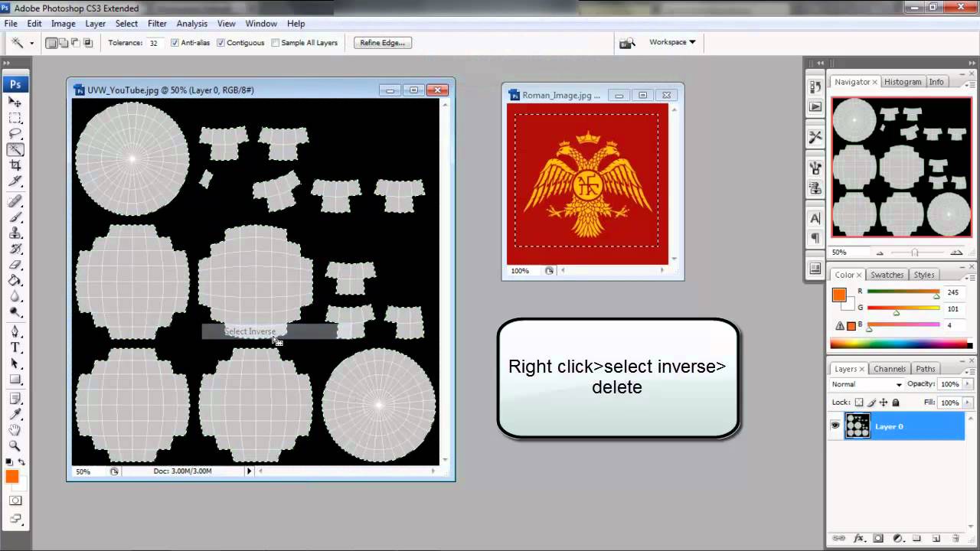This screenshot has width=980, height=551.
Task: Select the Move tool
Action: click(15, 102)
